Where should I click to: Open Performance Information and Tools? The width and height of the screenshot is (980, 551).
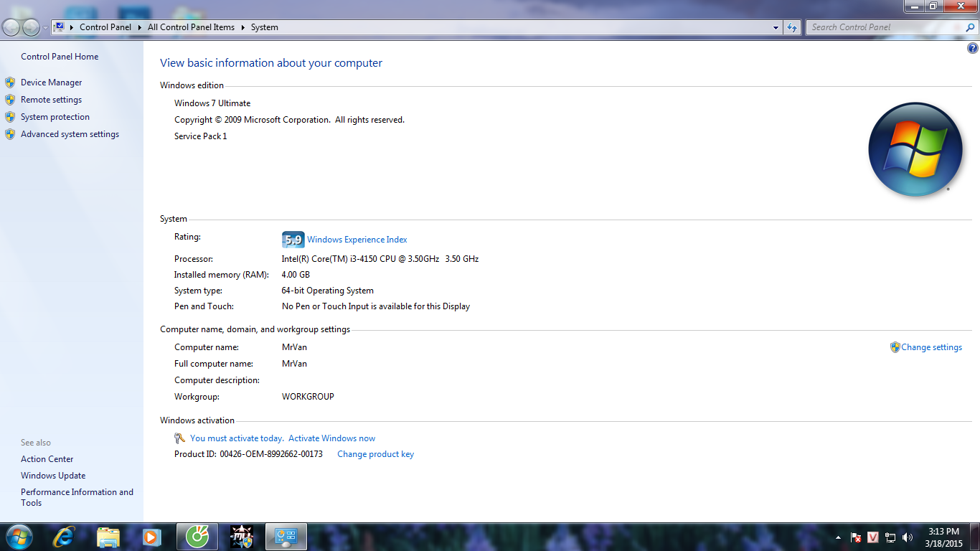pos(77,497)
